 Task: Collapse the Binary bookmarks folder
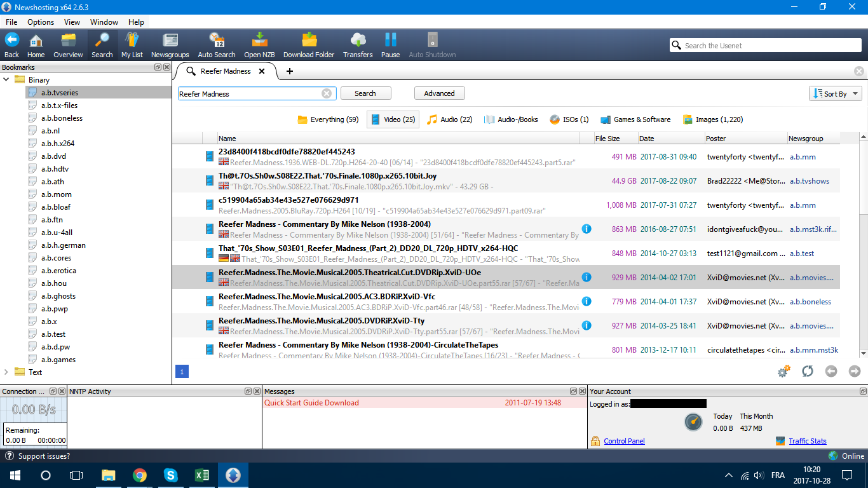pos(6,80)
